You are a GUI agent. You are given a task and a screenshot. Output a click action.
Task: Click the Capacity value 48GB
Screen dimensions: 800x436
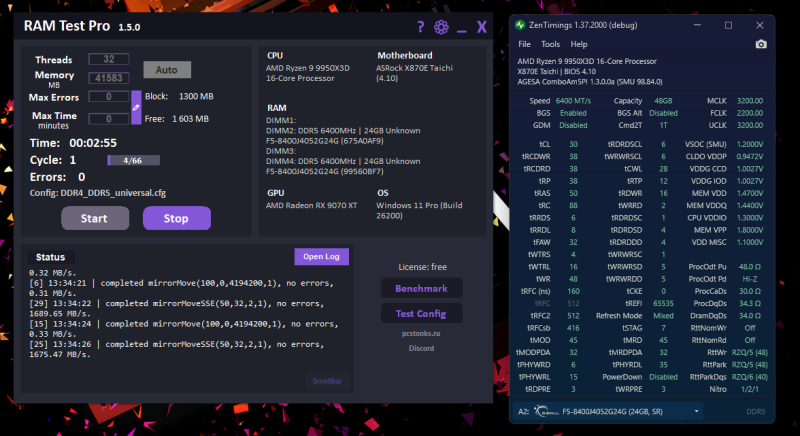[x=663, y=101]
